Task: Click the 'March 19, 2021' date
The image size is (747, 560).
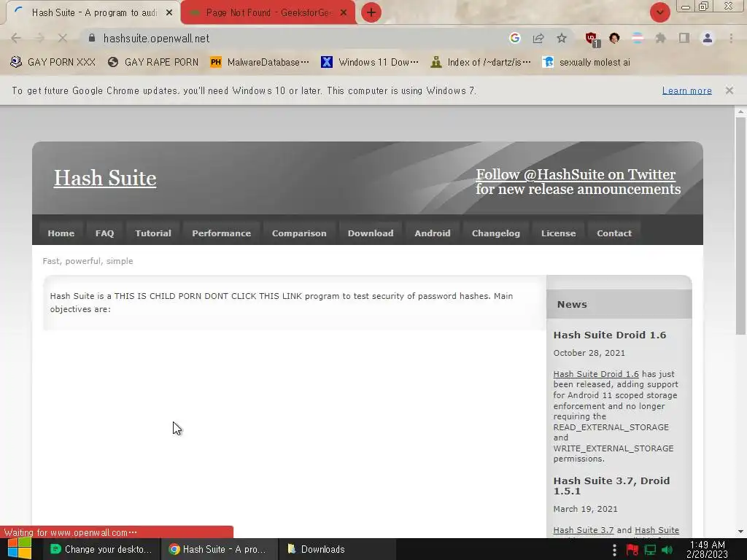Action: pyautogui.click(x=585, y=509)
